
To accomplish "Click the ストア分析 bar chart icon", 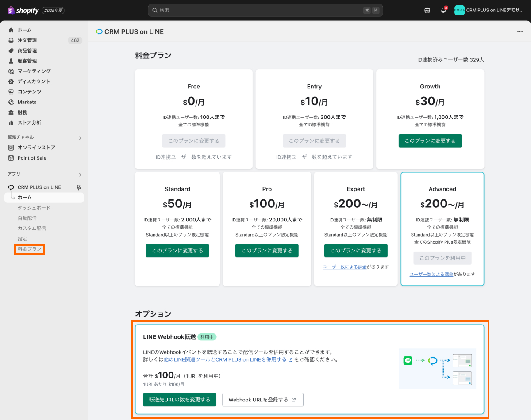I will point(11,122).
